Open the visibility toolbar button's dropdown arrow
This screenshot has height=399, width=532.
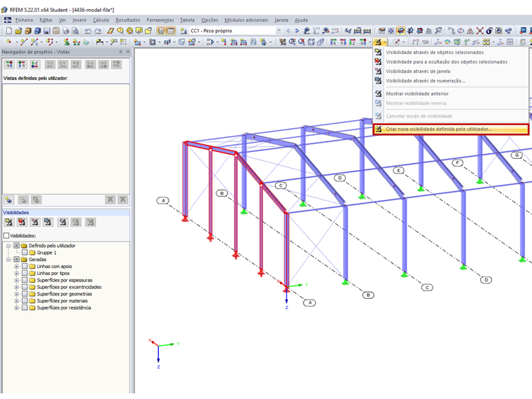(x=385, y=42)
